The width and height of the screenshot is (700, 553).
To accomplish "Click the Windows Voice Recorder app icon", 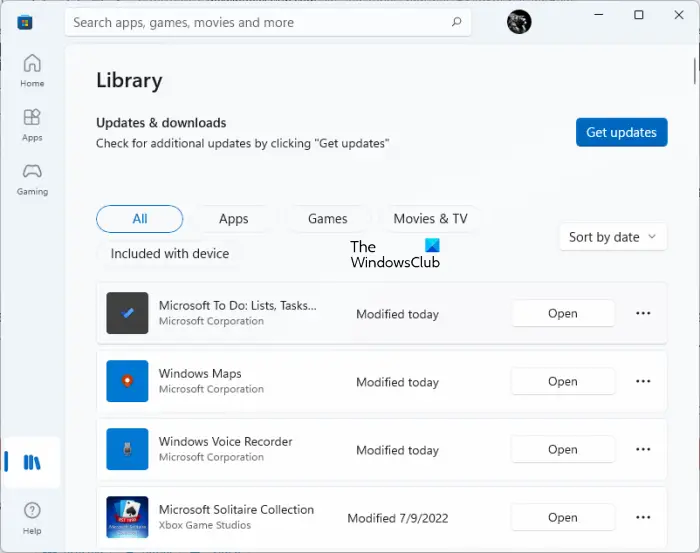I will tap(127, 449).
